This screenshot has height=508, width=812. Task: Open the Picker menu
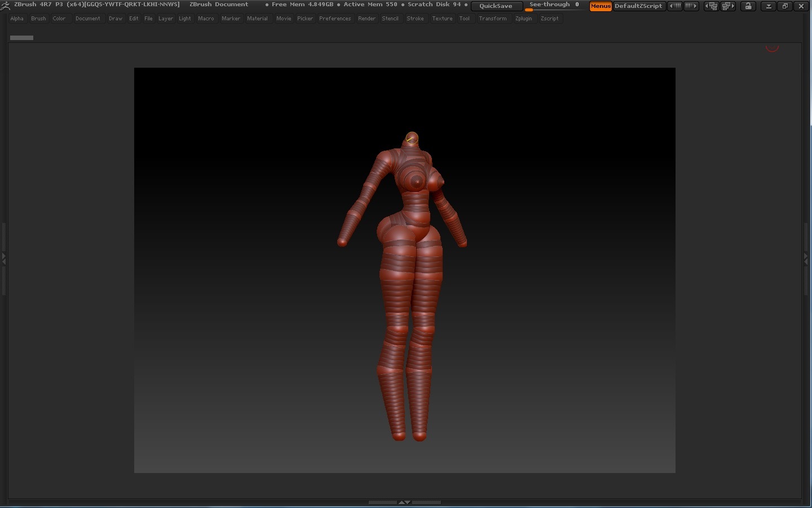[305, 19]
